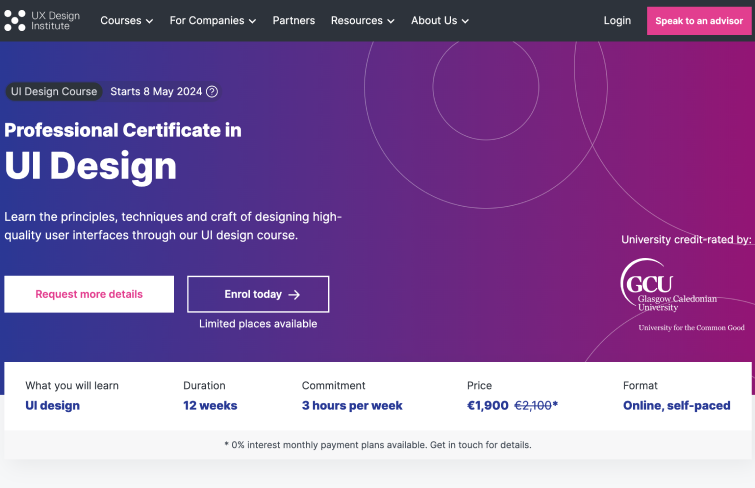Expand the Courses dropdown menu
Screen dimensions: 755x488
(x=126, y=21)
